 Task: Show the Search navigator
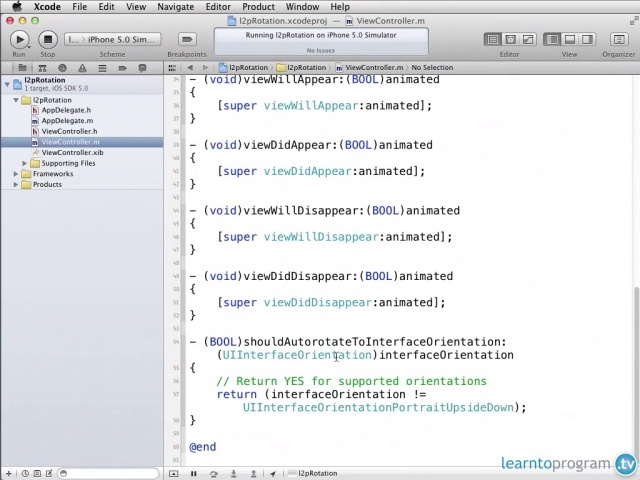62,68
